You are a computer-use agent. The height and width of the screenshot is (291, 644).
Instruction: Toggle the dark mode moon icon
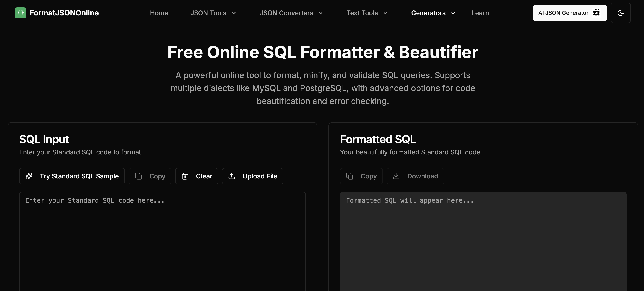[620, 13]
